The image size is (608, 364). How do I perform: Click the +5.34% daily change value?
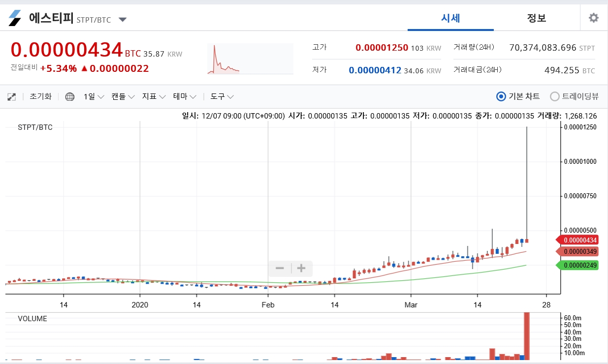[58, 68]
